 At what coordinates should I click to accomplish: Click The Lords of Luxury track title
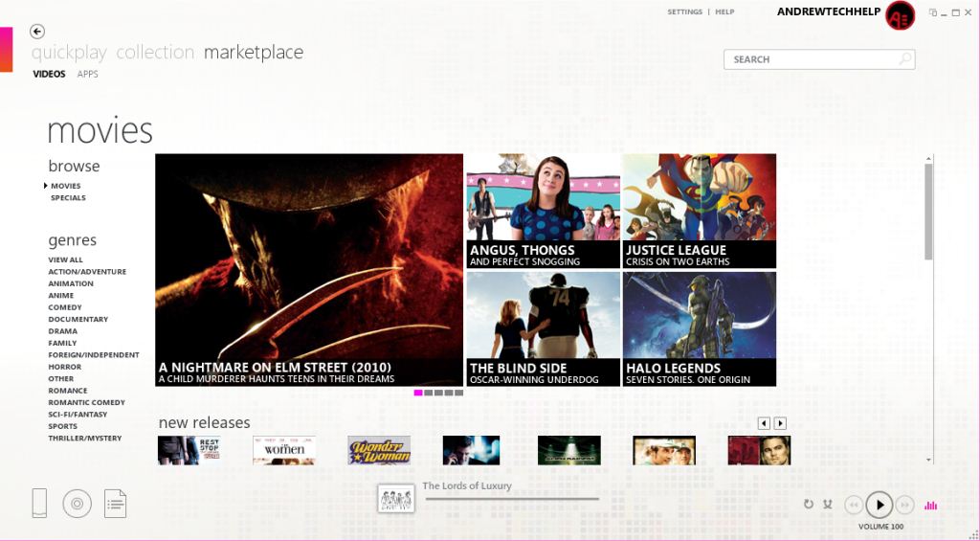467,486
